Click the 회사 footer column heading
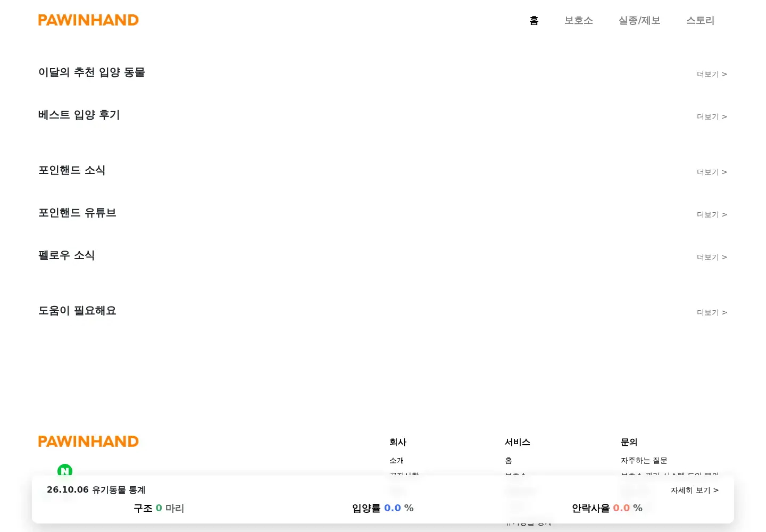766x532 pixels. (398, 442)
